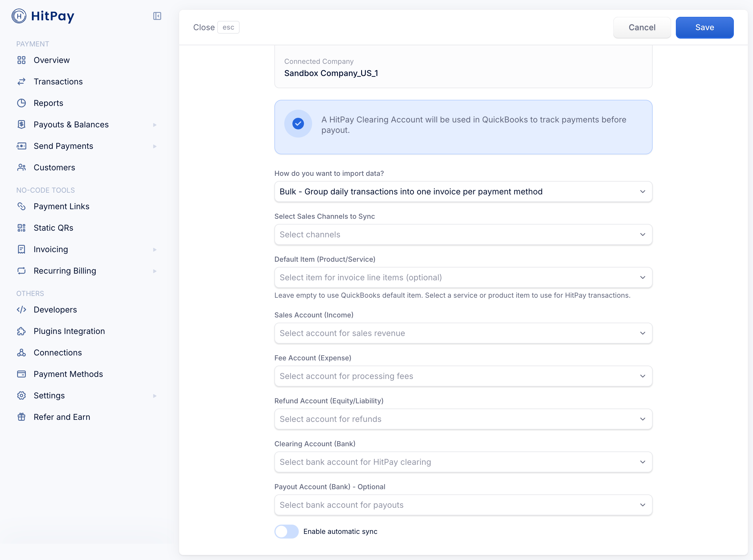753x560 pixels.
Task: Close the panel with the Close button
Action: point(204,27)
